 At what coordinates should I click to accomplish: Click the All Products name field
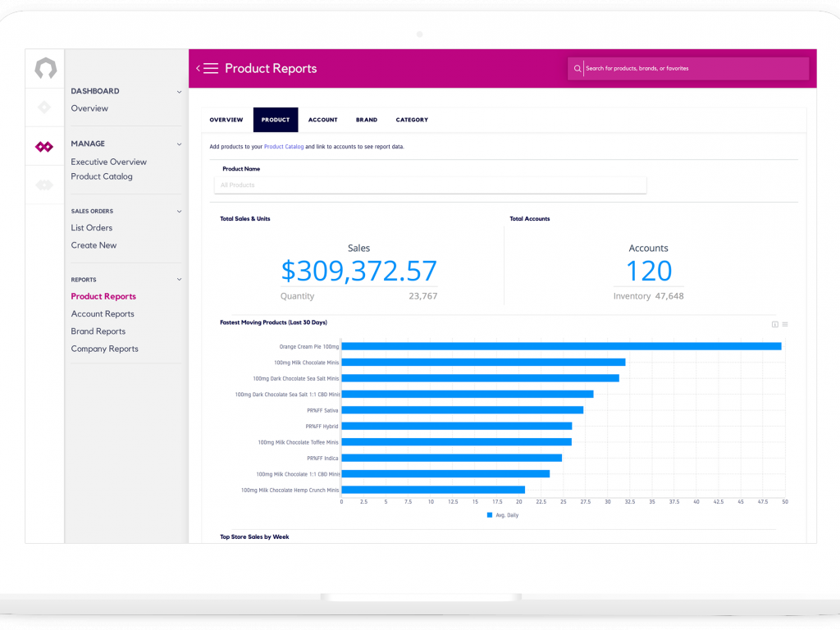click(x=430, y=185)
